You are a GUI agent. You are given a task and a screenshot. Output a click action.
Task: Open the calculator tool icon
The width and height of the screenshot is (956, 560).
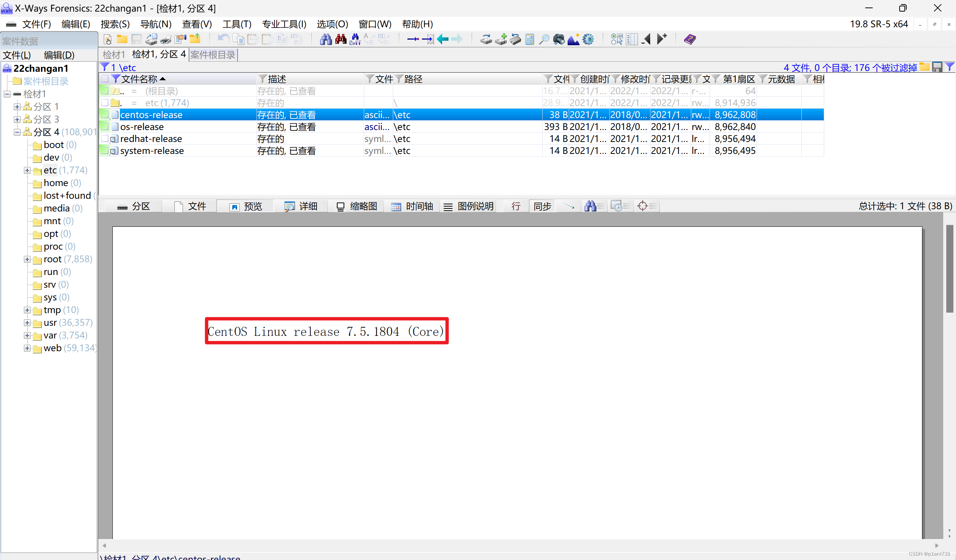530,39
